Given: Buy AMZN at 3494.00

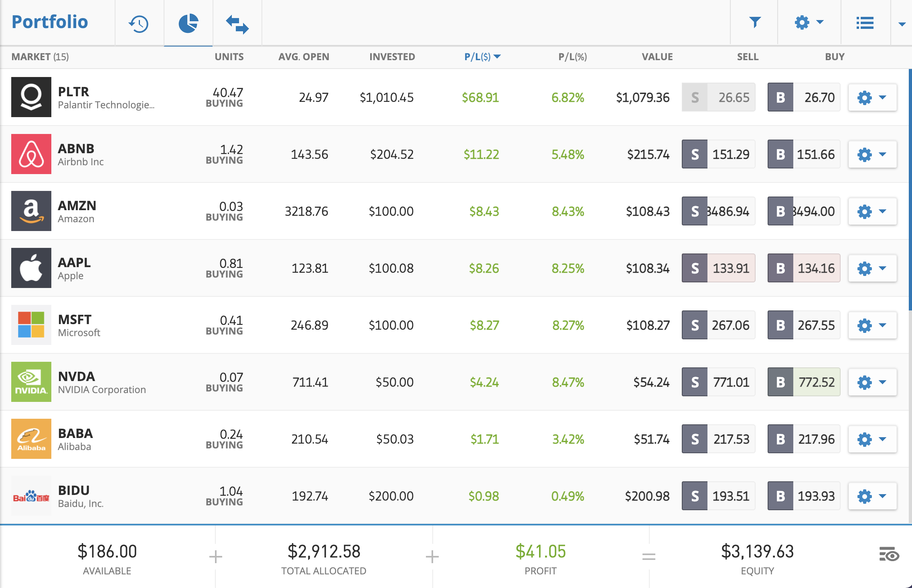Looking at the screenshot, I should (804, 211).
